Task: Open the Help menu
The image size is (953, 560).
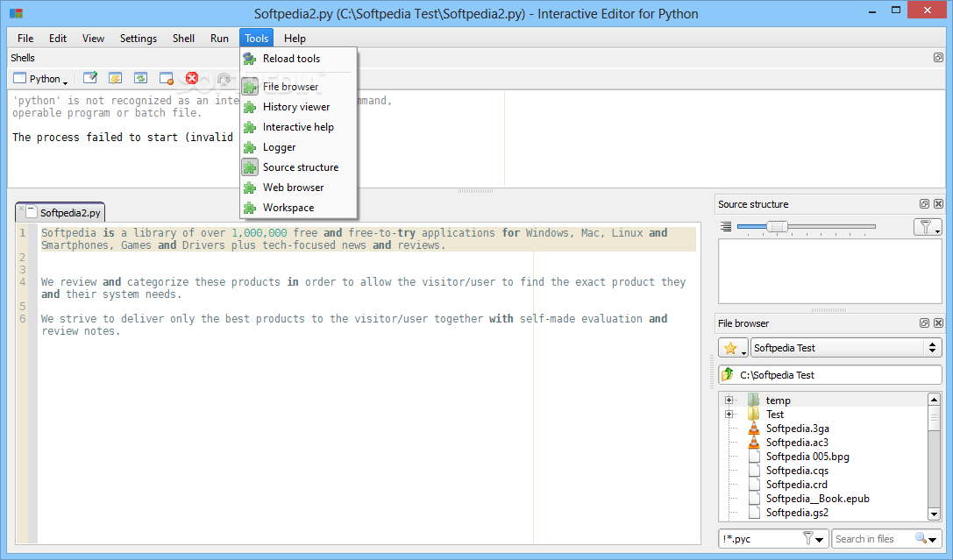Action: pos(295,39)
